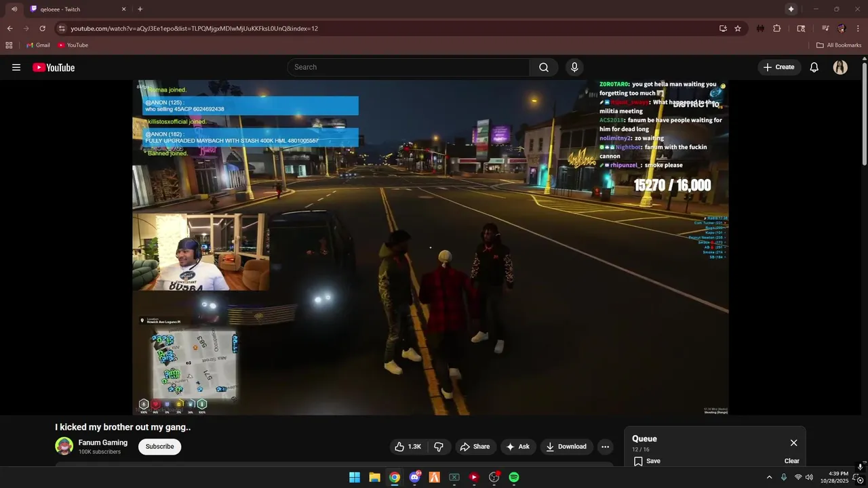Dislike the video with thumbs down
Image resolution: width=868 pixels, height=488 pixels.
coord(439,447)
